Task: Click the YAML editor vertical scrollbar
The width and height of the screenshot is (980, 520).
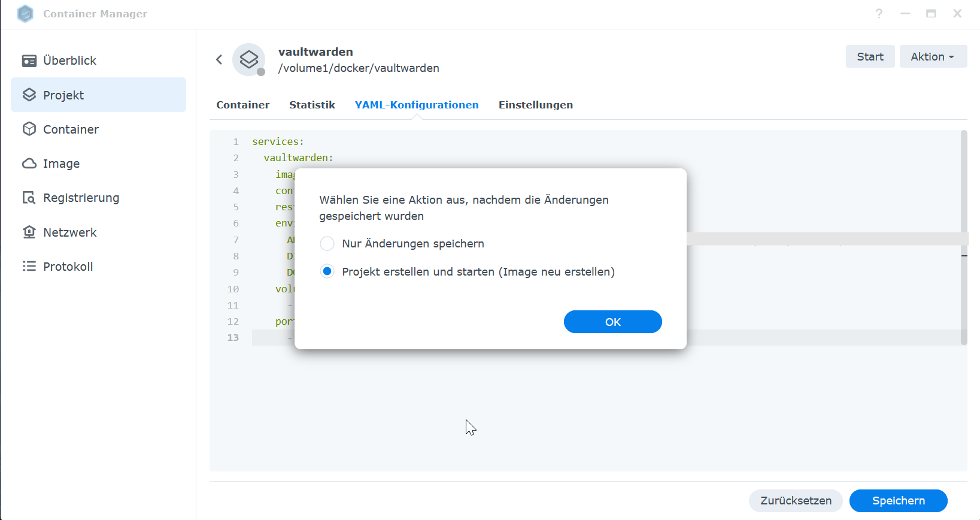Action: [964, 238]
